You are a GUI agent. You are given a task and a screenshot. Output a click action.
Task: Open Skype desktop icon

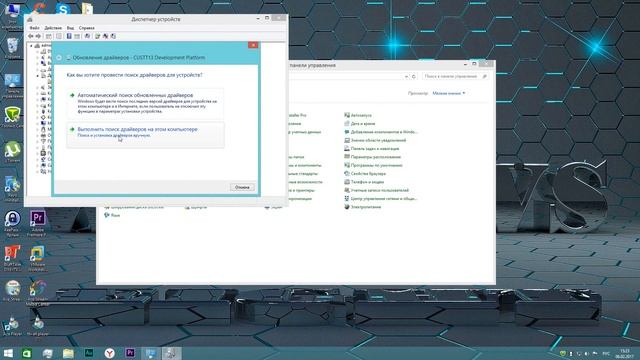[62, 8]
